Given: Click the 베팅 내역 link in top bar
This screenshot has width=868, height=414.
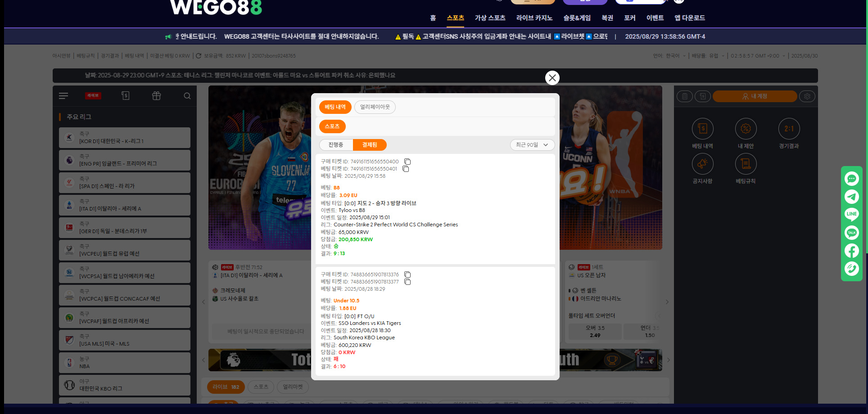Looking at the screenshot, I should pos(134,56).
